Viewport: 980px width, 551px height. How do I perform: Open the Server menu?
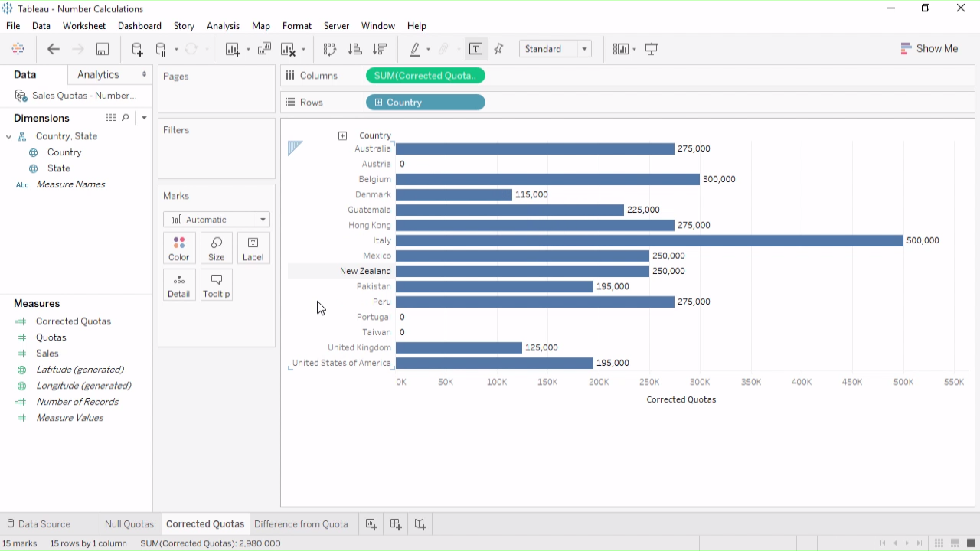(x=336, y=26)
